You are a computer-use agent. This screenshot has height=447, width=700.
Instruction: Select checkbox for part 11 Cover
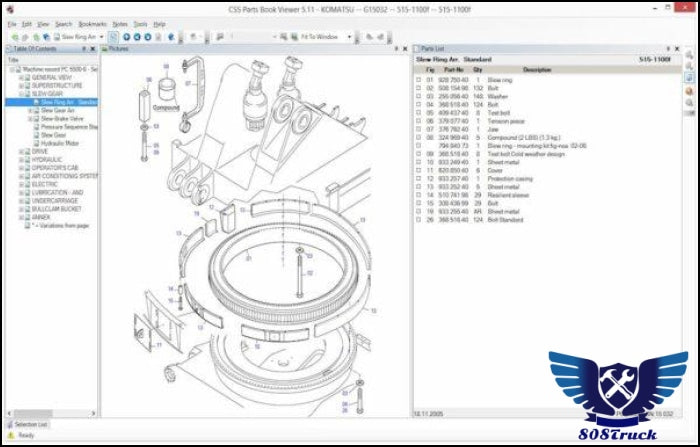tap(419, 170)
